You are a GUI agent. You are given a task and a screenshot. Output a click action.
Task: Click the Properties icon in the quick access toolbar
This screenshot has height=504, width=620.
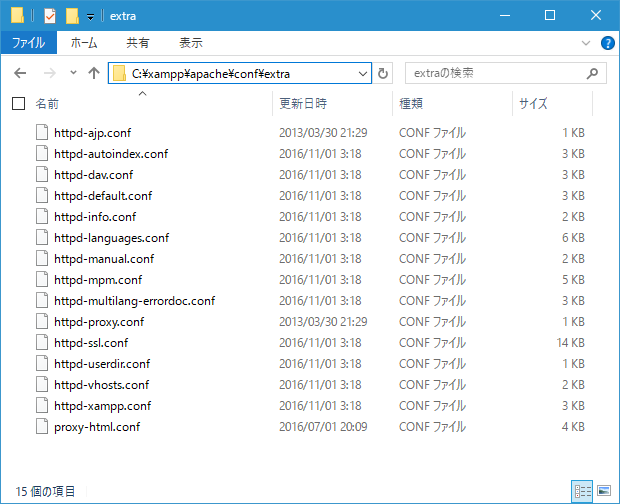[x=50, y=16]
